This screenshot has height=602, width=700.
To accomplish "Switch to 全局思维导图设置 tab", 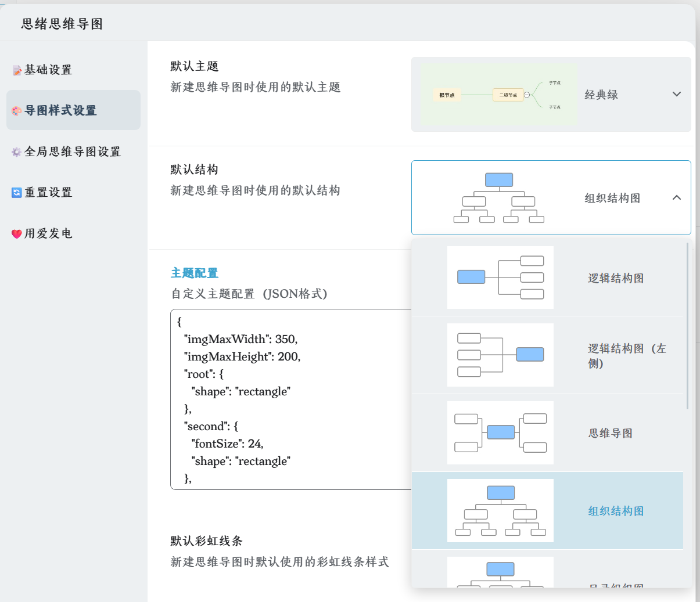I will point(73,152).
